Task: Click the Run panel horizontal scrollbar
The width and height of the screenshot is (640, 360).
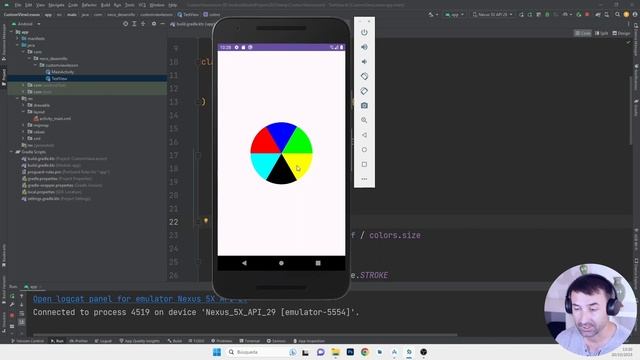Action: point(245,335)
